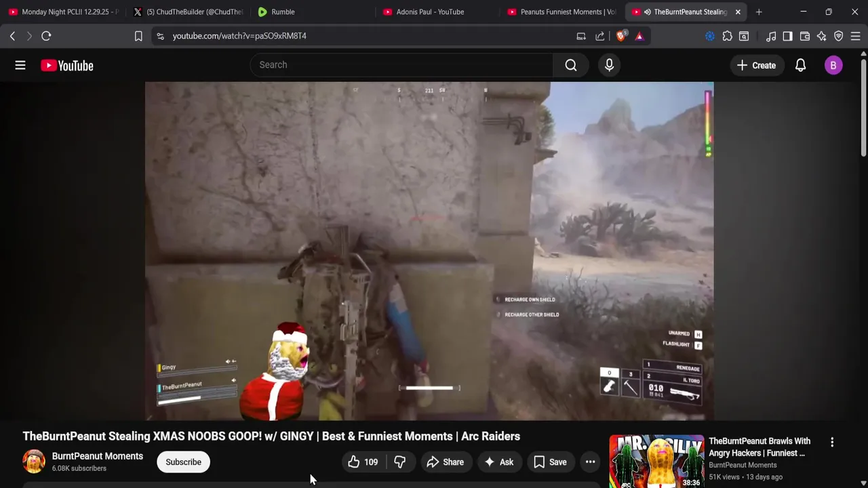This screenshot has height=488, width=868.
Task: Click the search magnifier button
Action: tap(571, 65)
